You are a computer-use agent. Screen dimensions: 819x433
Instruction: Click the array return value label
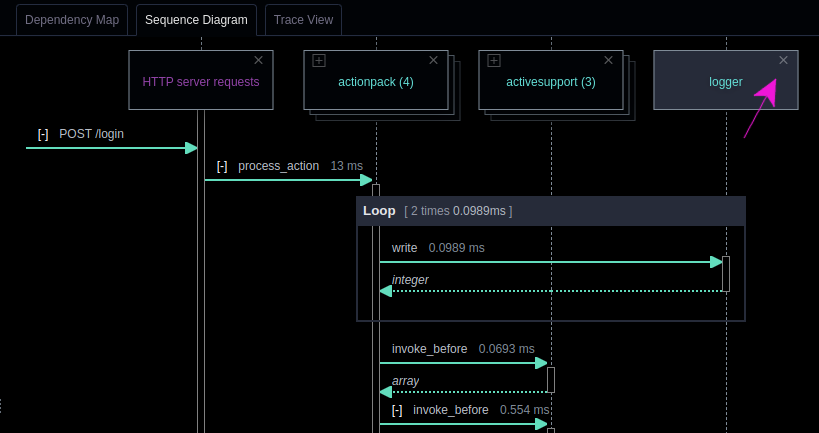[405, 381]
